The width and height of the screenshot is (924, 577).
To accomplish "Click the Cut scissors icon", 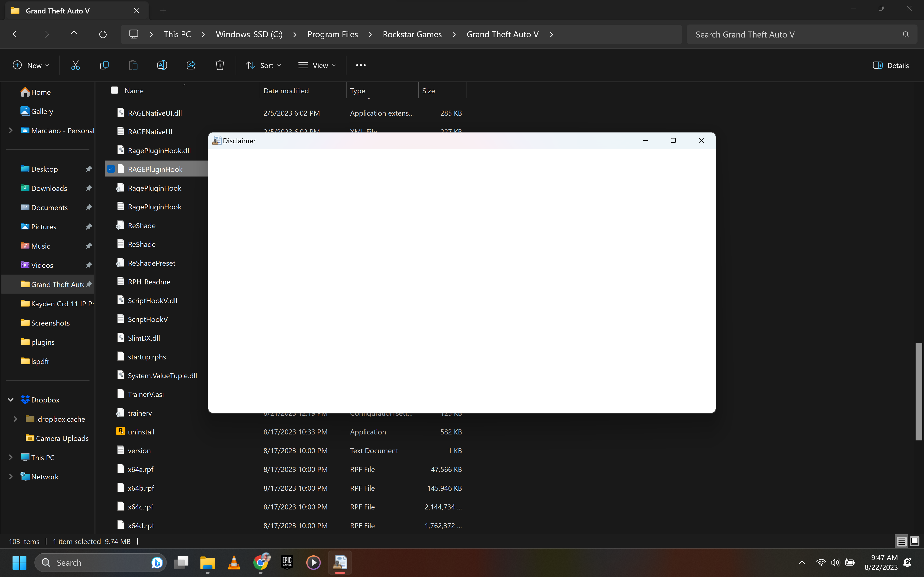I will click(x=75, y=65).
